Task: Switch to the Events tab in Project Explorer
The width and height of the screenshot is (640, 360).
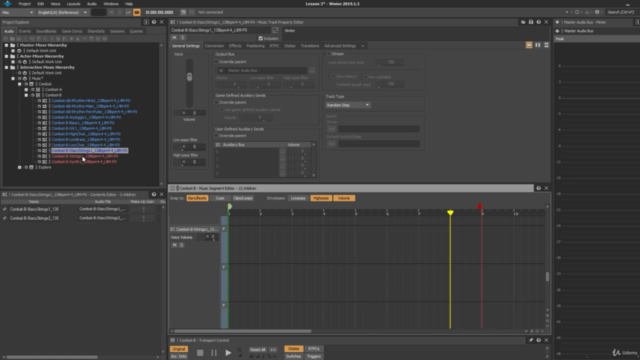Action: click(x=24, y=31)
